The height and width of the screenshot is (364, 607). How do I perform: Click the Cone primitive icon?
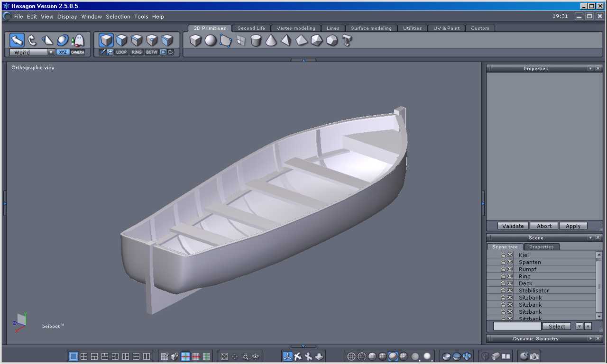tap(271, 41)
